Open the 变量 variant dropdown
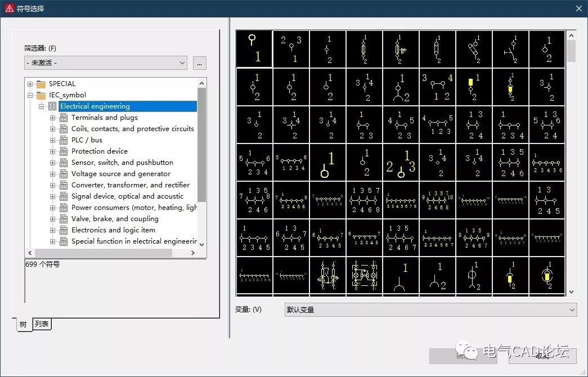The width and height of the screenshot is (588, 377). [430, 310]
